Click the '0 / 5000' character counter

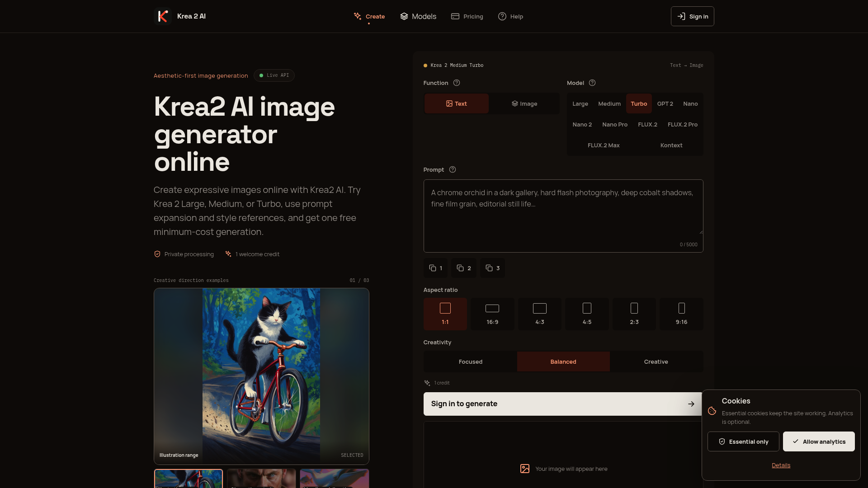[x=689, y=244]
